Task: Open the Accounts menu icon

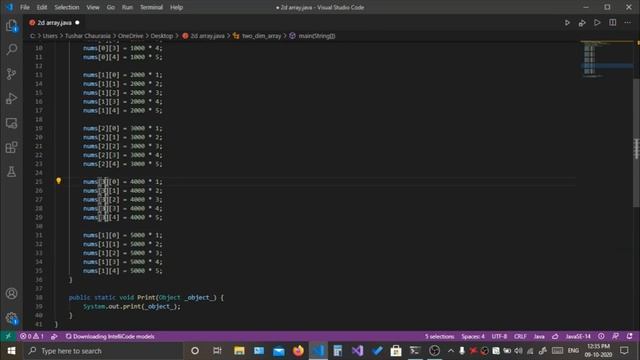Action: (11, 293)
